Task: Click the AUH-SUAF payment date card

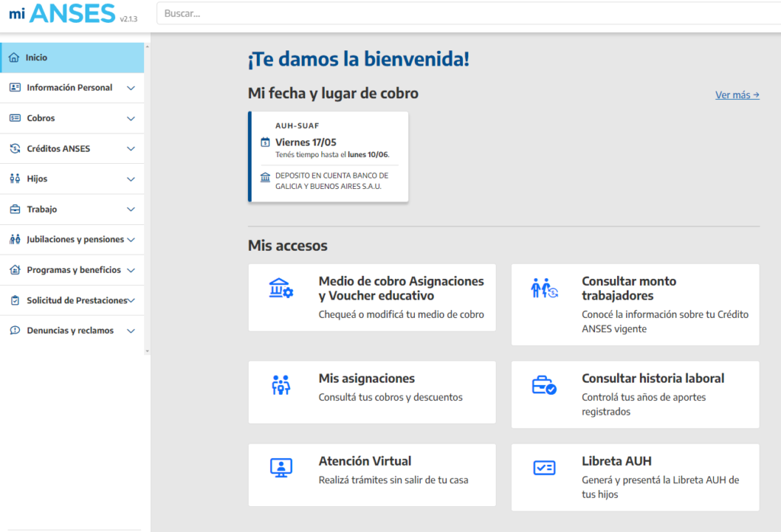Action: (328, 156)
